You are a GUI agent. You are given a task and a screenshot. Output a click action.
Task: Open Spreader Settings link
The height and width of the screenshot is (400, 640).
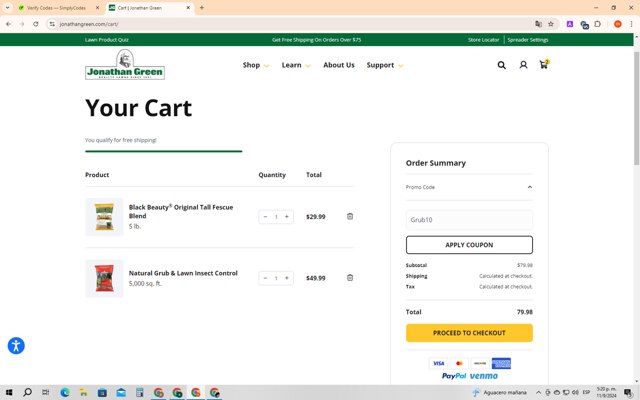point(528,40)
